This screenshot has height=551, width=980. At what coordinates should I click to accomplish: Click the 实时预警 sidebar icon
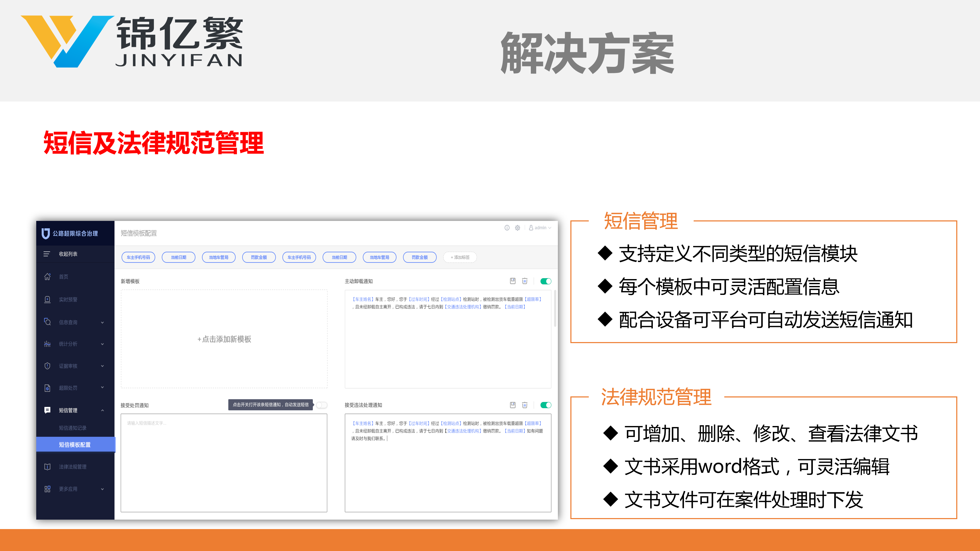[x=47, y=300]
